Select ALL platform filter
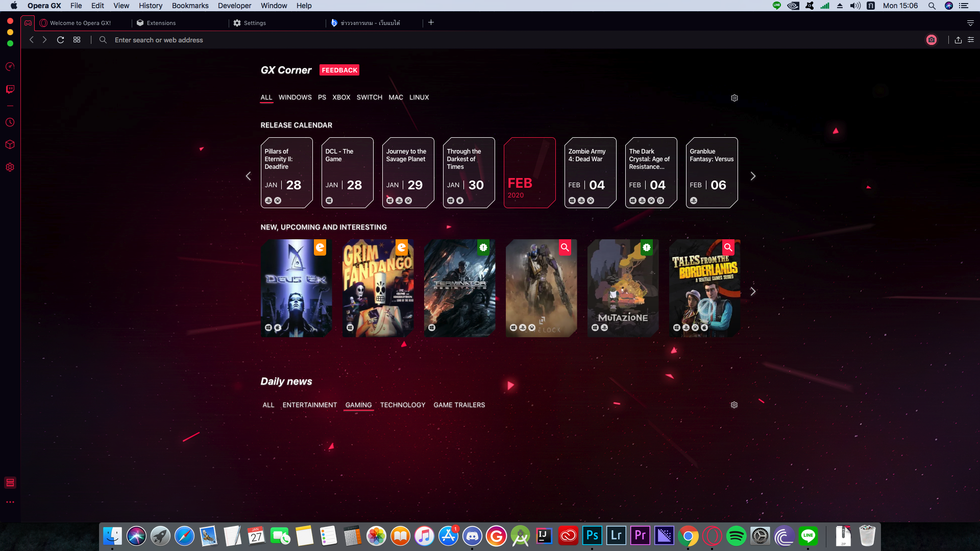This screenshot has width=980, height=551. point(266,97)
